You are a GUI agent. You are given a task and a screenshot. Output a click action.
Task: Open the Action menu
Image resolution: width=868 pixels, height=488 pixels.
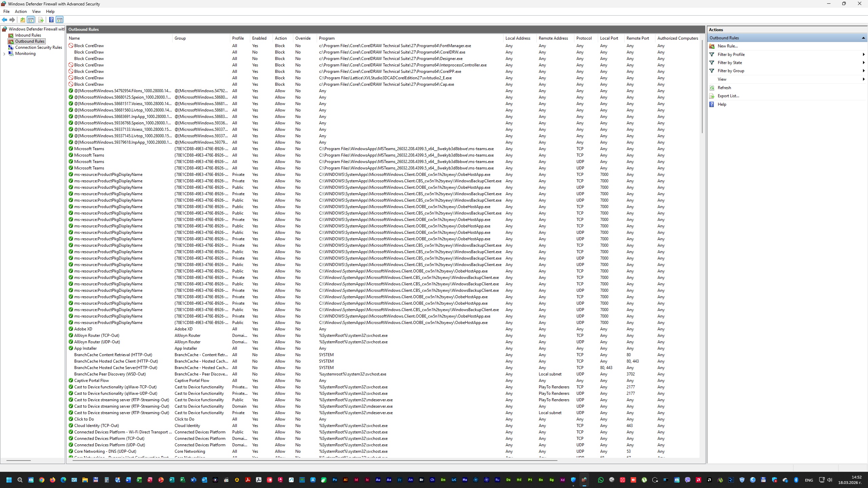pos(21,12)
